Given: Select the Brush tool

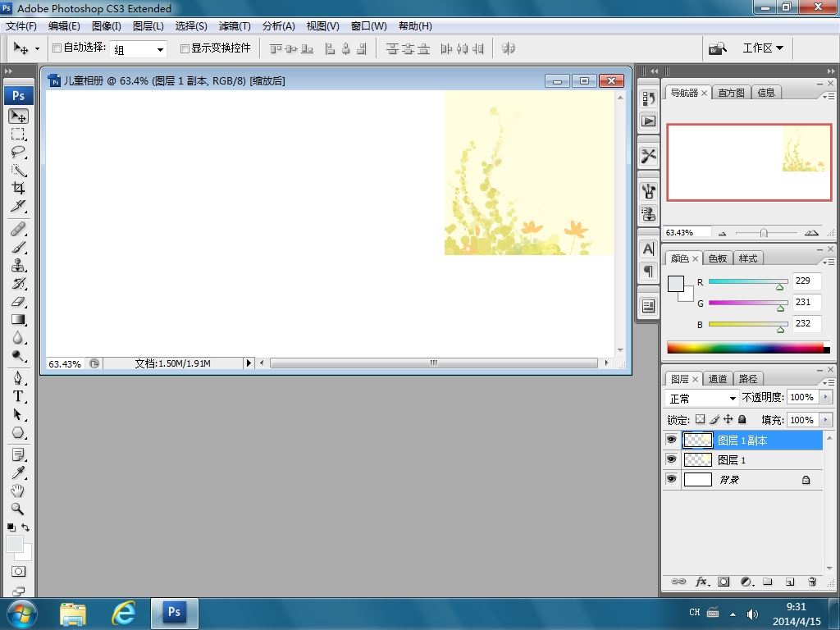Looking at the screenshot, I should (19, 248).
